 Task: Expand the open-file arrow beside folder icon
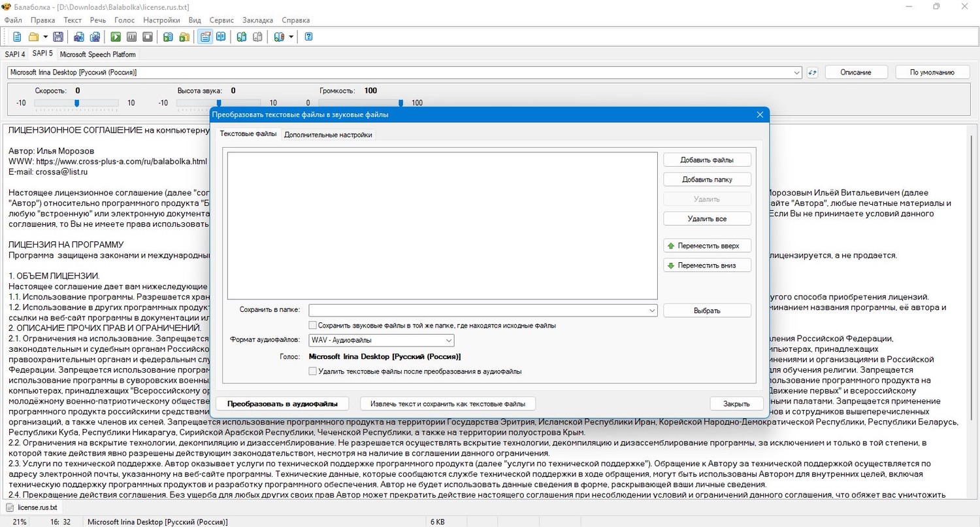coord(45,37)
